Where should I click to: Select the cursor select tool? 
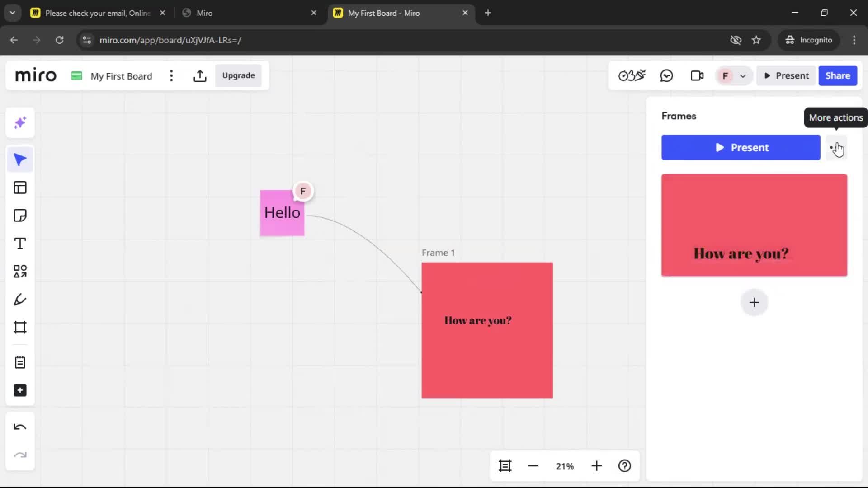[x=20, y=160]
